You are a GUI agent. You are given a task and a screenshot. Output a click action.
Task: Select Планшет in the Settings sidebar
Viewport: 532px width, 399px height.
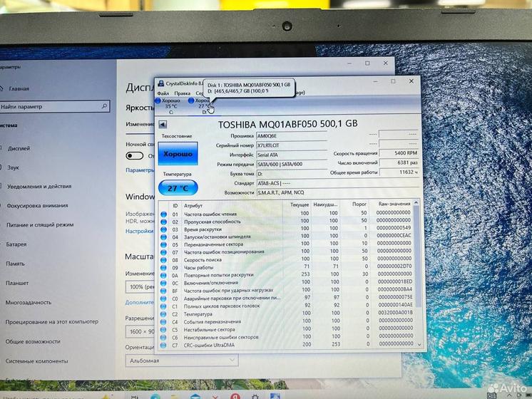17,283
